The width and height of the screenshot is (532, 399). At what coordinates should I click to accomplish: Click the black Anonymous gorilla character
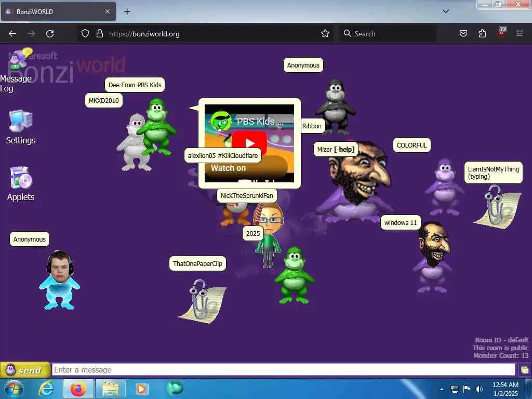[x=335, y=107]
